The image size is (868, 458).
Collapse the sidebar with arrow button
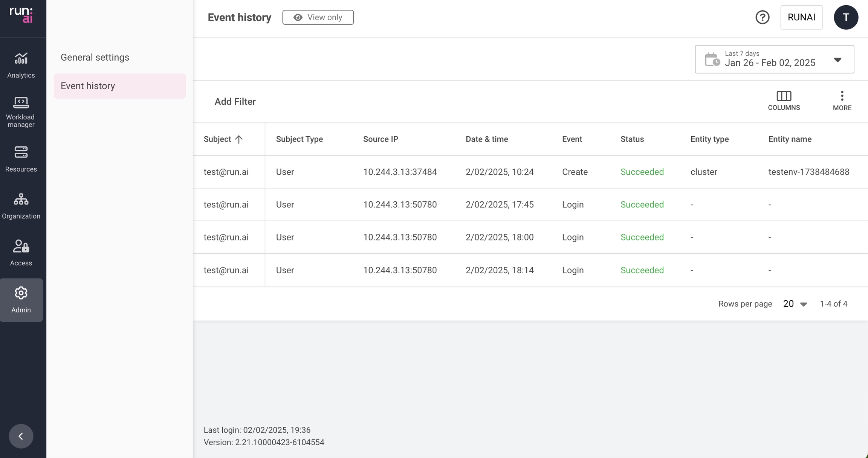pos(21,436)
